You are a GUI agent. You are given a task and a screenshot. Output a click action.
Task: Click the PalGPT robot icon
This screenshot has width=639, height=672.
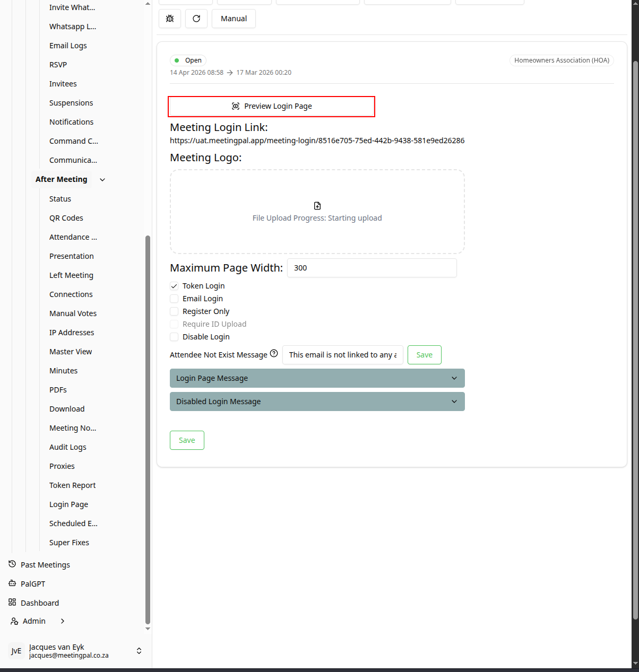(12, 583)
